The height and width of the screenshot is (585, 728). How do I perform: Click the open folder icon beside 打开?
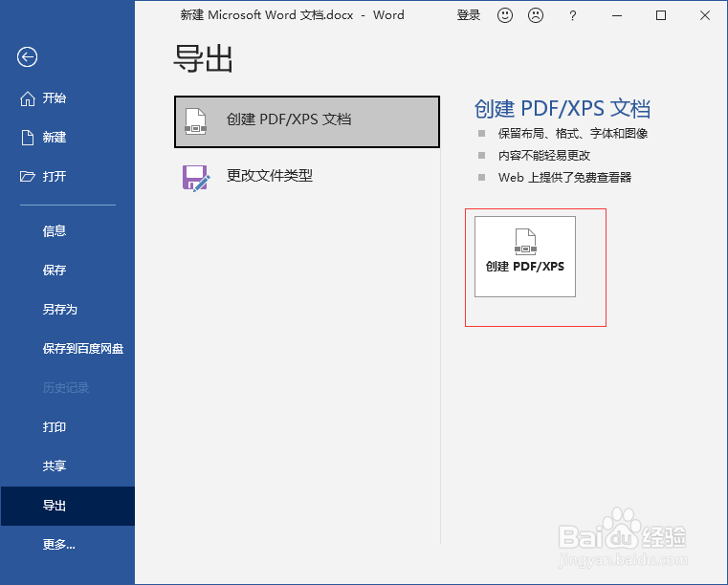coord(28,176)
